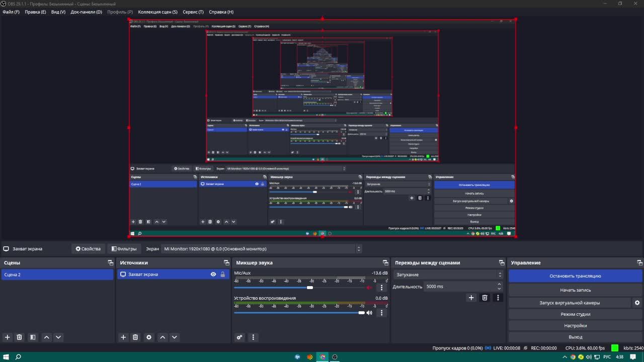Open Справка (H) menu
The image size is (644, 362).
coord(221,12)
